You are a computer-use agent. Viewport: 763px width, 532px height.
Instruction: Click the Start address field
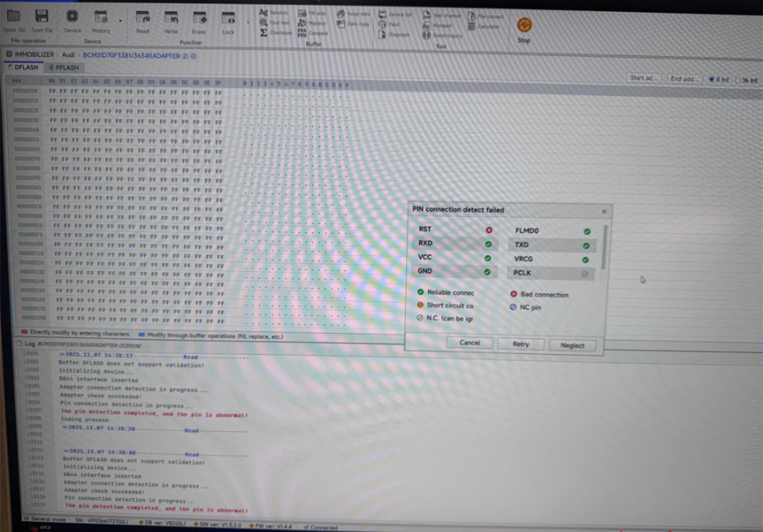[x=643, y=79]
